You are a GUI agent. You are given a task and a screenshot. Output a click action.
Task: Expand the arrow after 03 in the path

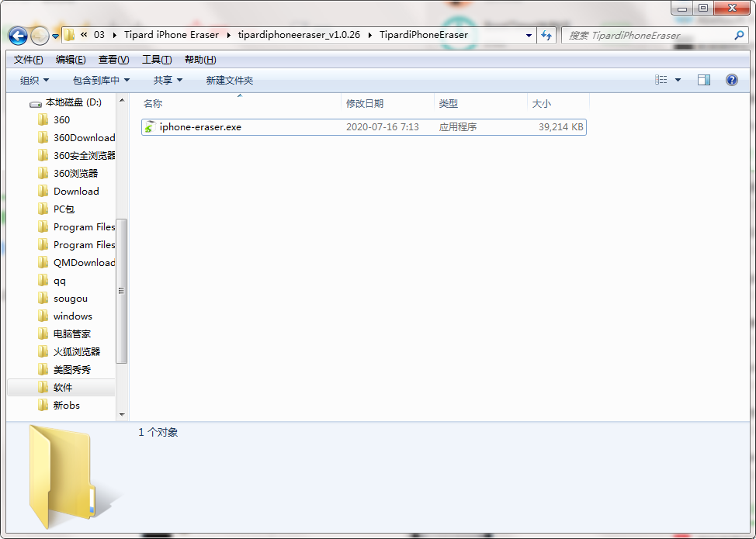pyautogui.click(x=114, y=35)
